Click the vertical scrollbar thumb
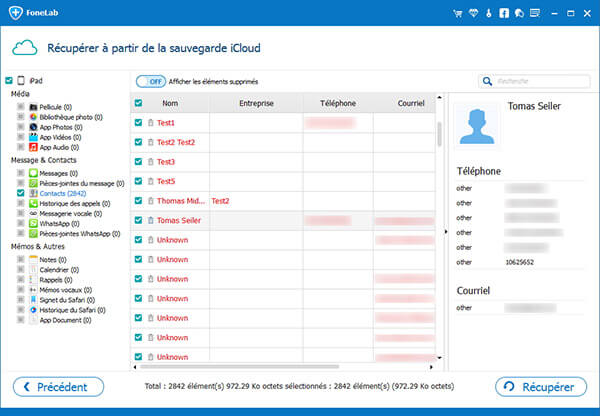600x416 pixels. click(440, 134)
